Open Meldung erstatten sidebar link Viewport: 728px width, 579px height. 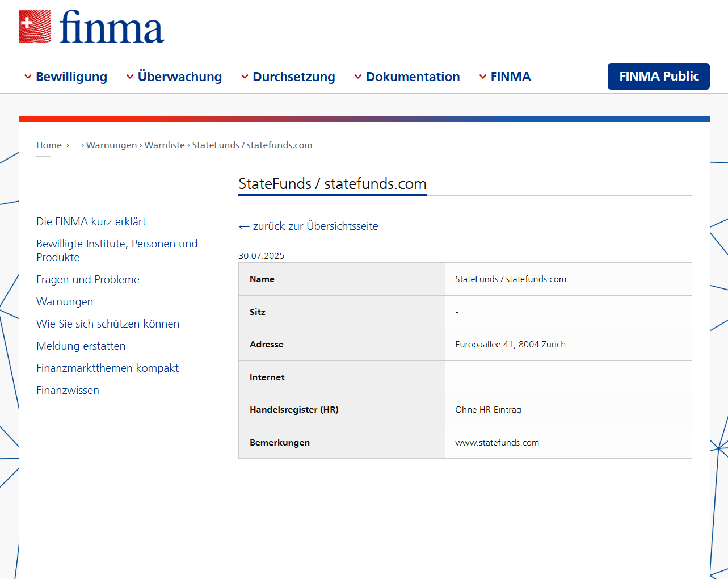click(81, 346)
